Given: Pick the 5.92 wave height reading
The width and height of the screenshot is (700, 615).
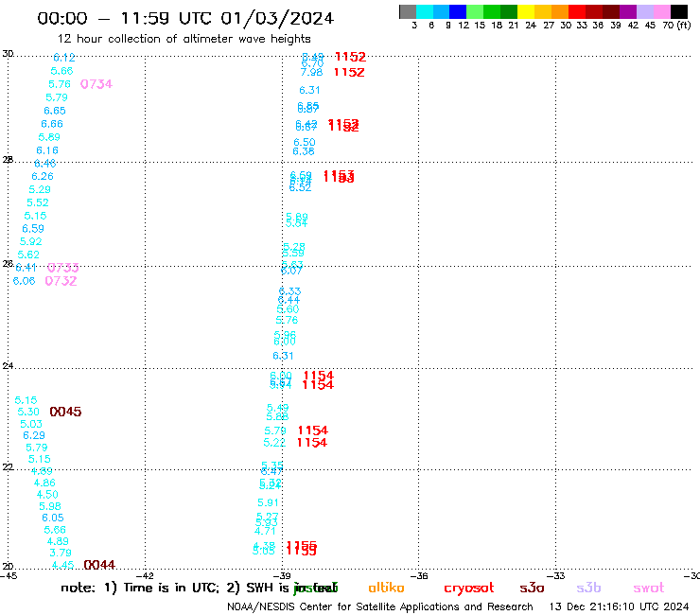Looking at the screenshot, I should [31, 241].
